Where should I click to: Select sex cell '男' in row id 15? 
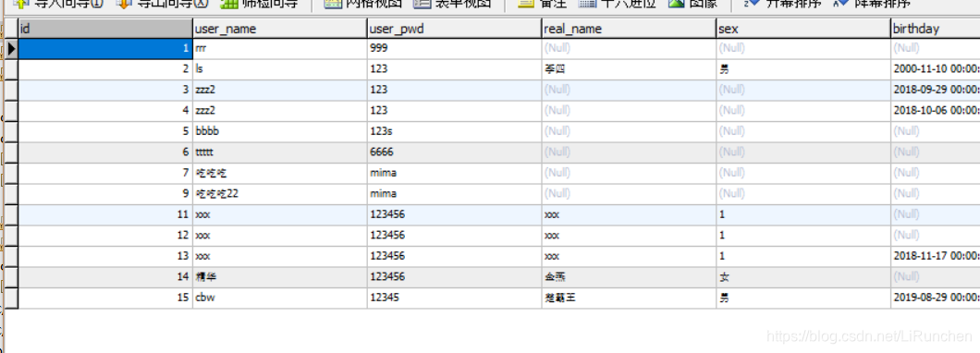point(803,298)
